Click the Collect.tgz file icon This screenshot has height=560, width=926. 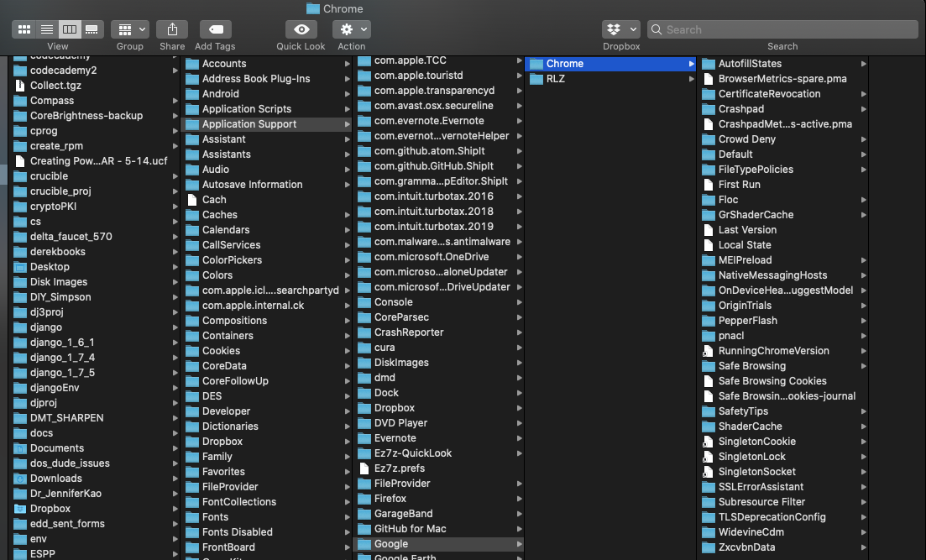coord(20,85)
